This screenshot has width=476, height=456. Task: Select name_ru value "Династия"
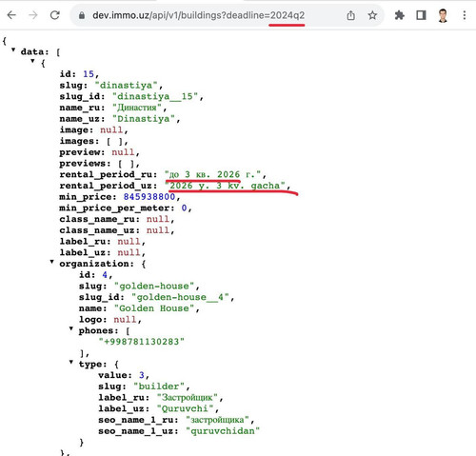pyautogui.click(x=137, y=108)
